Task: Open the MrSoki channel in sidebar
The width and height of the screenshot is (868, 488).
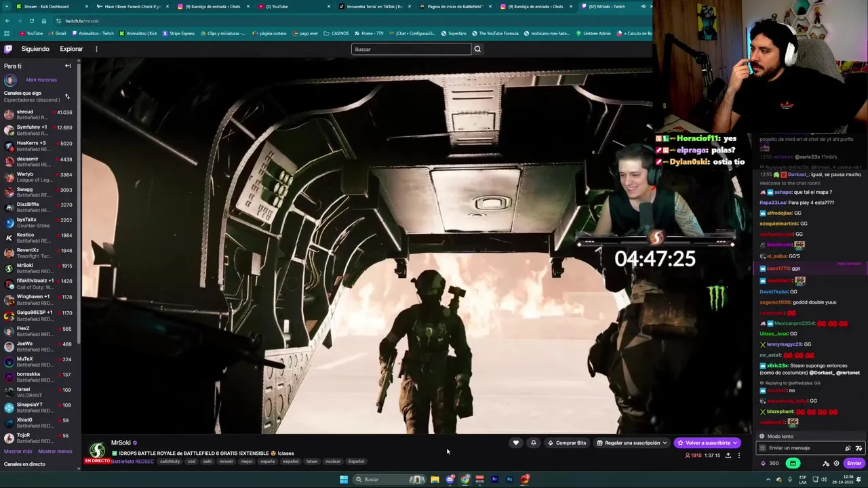Action: tap(39, 268)
